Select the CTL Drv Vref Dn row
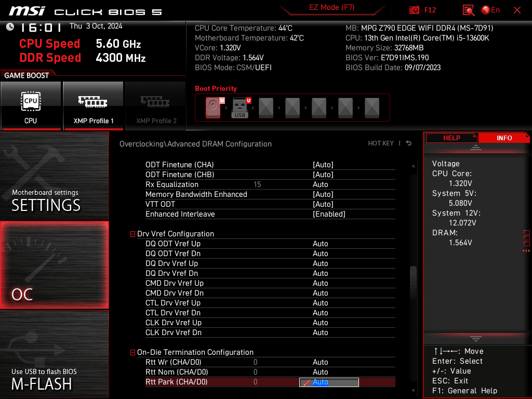Screen dimensions: 532x399 270,312
